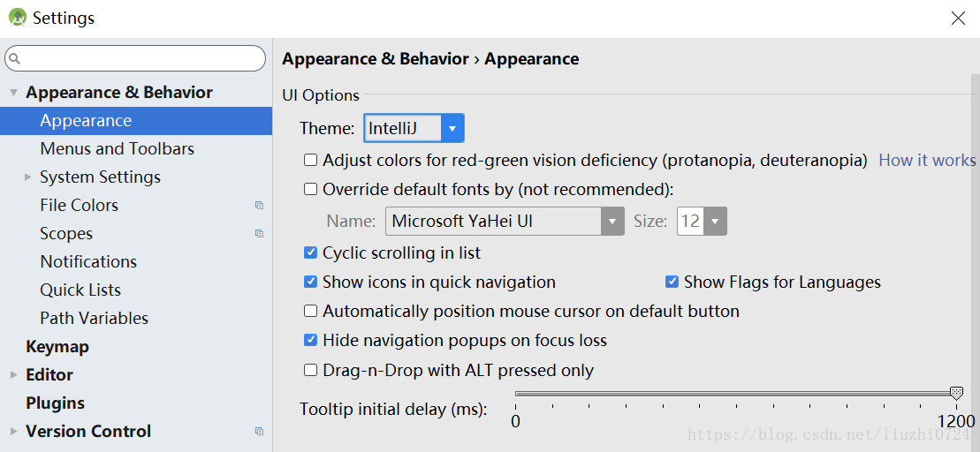Close the Settings dialog with X

(x=958, y=19)
